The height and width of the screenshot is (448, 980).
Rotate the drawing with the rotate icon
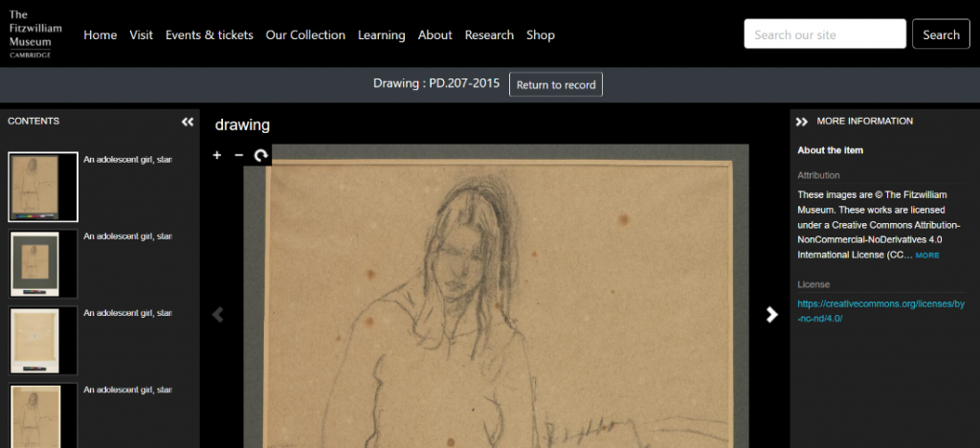(260, 155)
